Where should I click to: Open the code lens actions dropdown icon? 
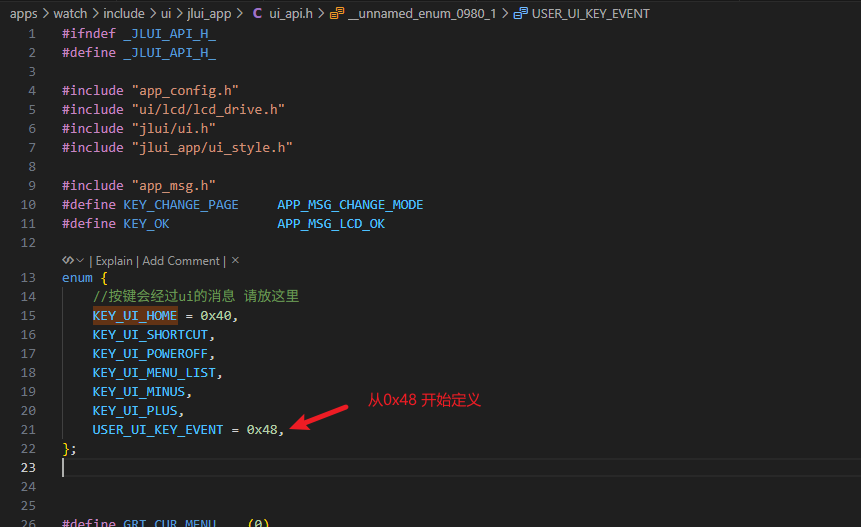pos(72,260)
